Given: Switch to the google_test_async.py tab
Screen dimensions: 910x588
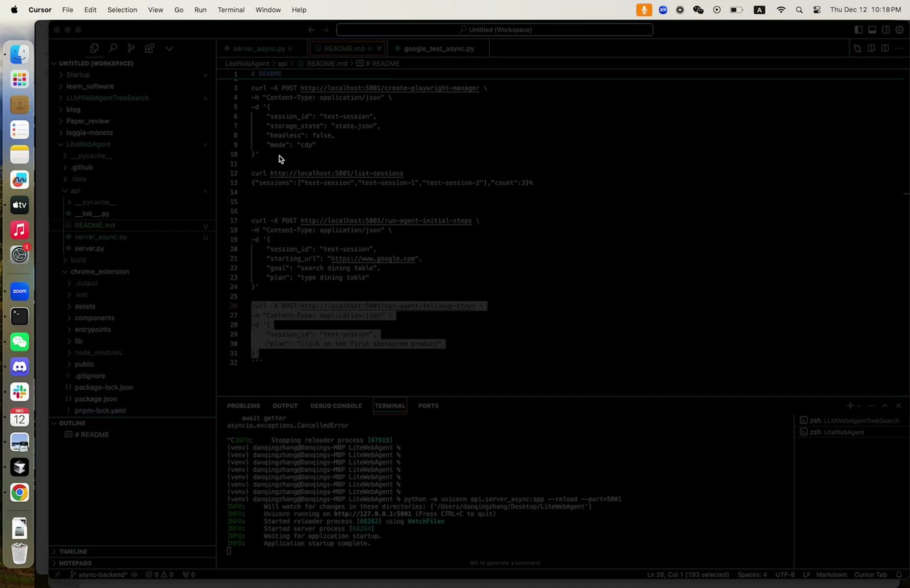Looking at the screenshot, I should click(x=439, y=48).
